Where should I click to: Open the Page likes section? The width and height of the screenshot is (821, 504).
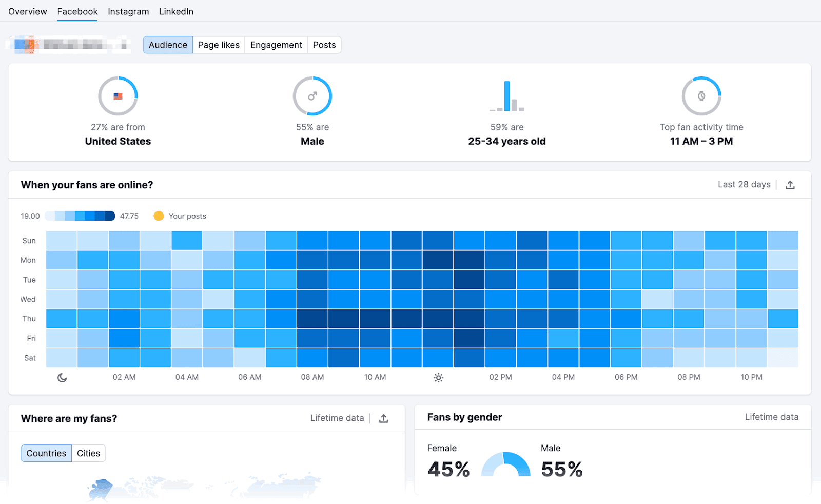tap(219, 45)
